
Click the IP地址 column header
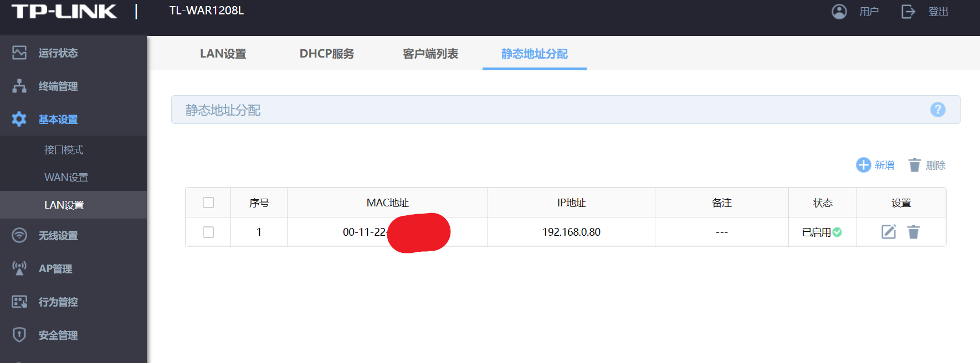pyautogui.click(x=571, y=203)
